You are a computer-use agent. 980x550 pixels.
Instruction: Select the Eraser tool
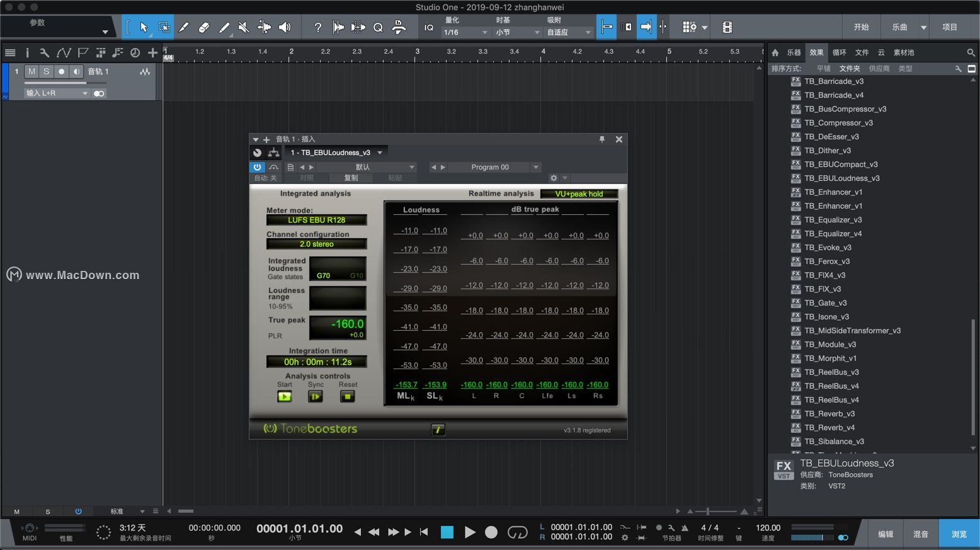[204, 27]
